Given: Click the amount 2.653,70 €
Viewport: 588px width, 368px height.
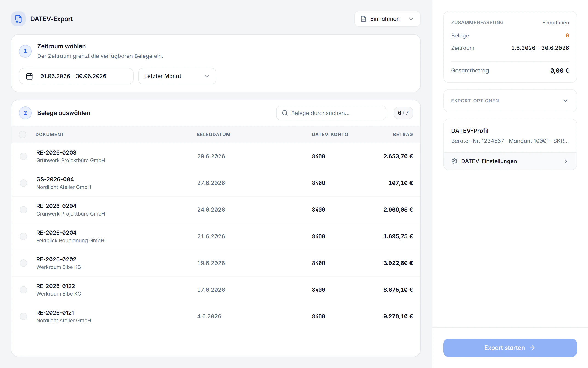Looking at the screenshot, I should 398,156.
